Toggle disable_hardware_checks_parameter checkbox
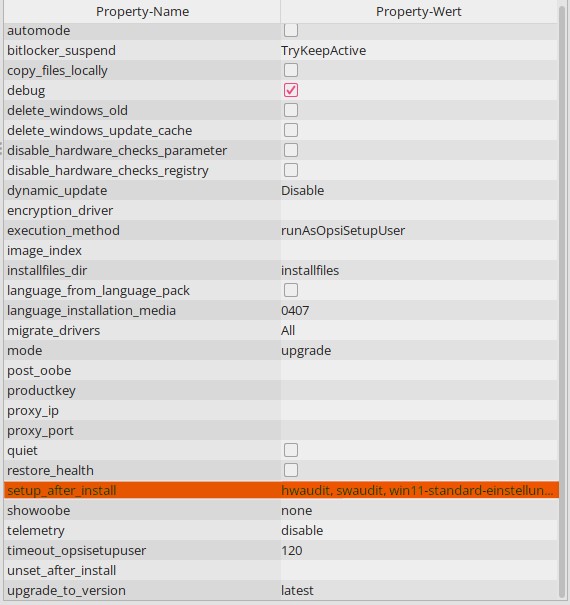 tap(291, 150)
